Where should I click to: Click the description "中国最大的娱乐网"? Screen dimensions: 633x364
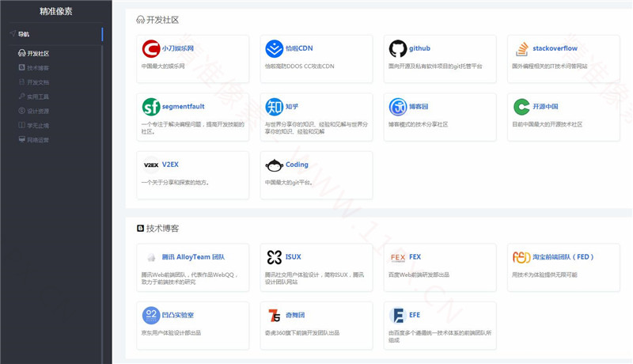163,66
